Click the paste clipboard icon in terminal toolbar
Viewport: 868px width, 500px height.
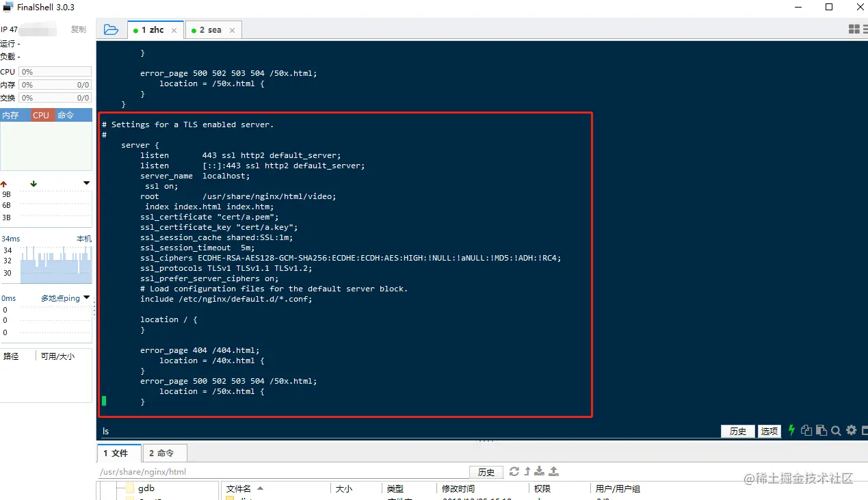(821, 430)
